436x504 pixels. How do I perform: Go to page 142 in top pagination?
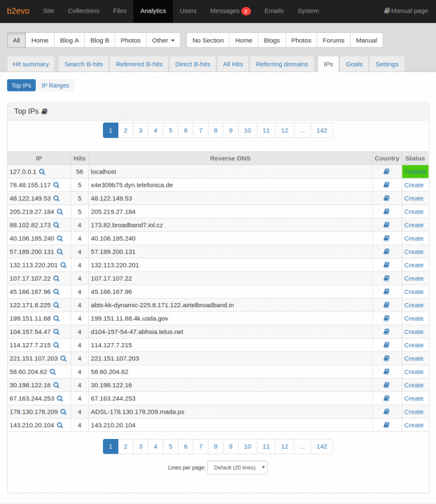tap(322, 130)
